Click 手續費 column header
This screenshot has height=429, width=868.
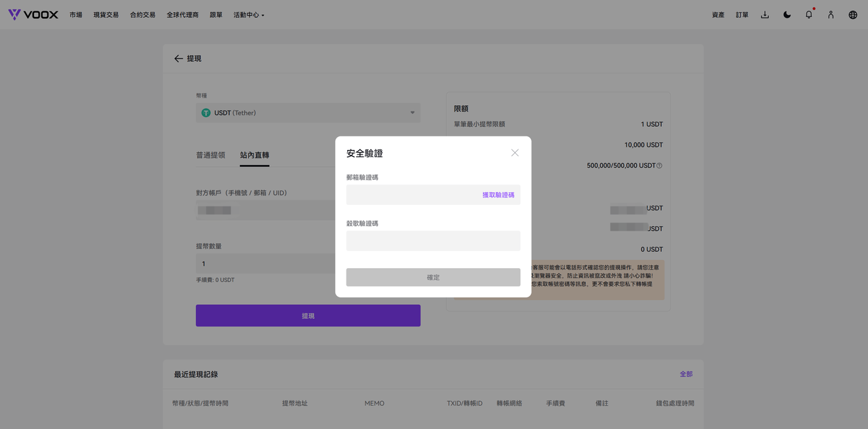pyautogui.click(x=555, y=403)
